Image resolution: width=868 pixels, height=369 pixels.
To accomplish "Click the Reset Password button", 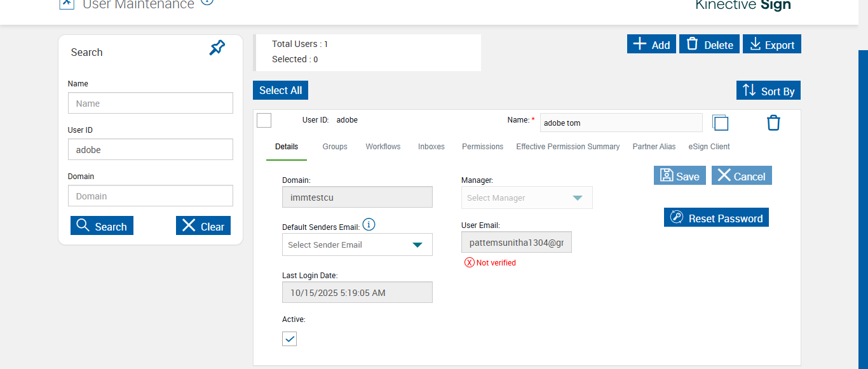I will coord(716,218).
